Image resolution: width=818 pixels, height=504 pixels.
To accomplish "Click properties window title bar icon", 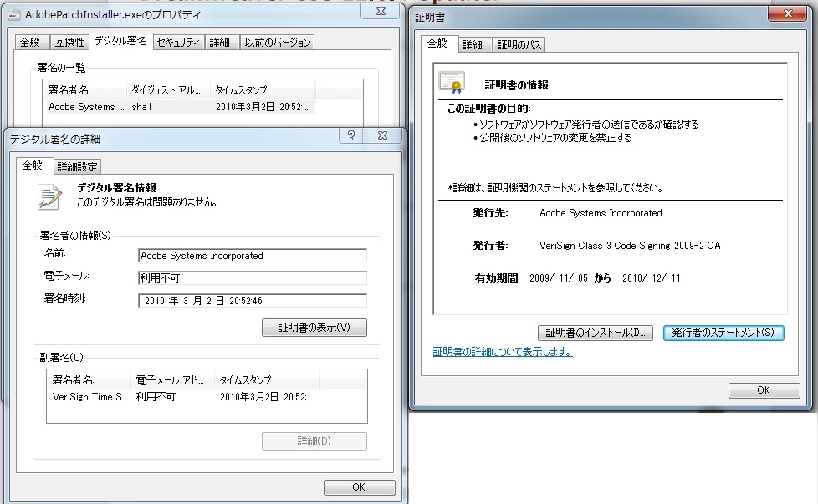I will tap(14, 15).
